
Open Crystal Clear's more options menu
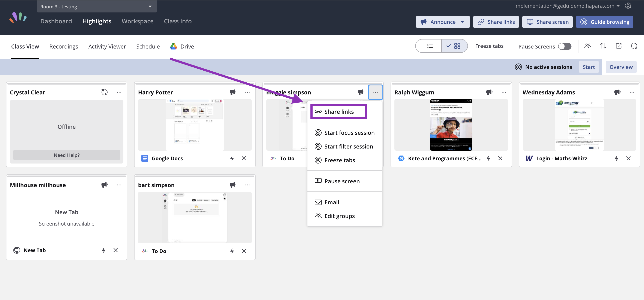tap(119, 92)
